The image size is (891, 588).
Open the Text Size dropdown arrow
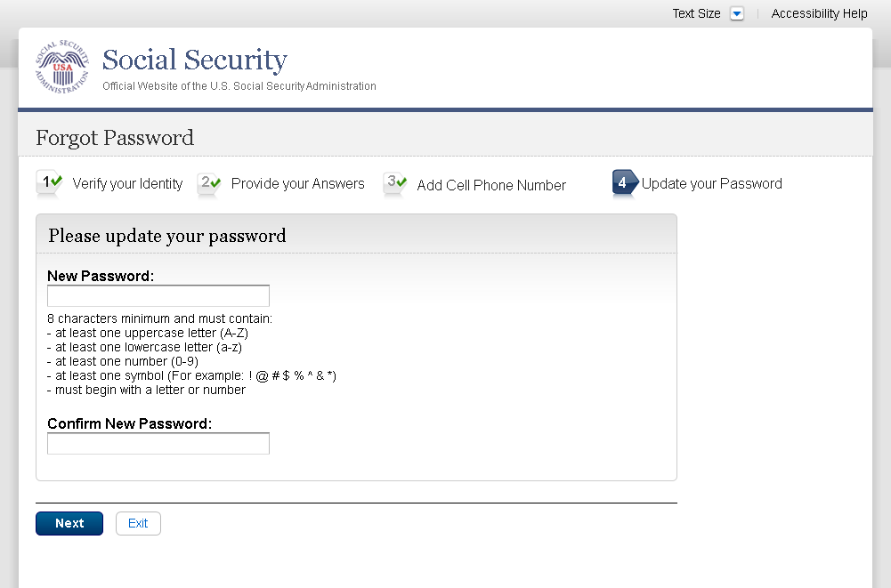click(736, 13)
